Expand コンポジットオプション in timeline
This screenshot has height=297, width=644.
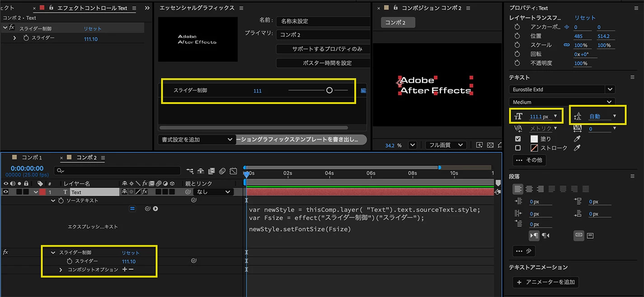click(x=61, y=269)
